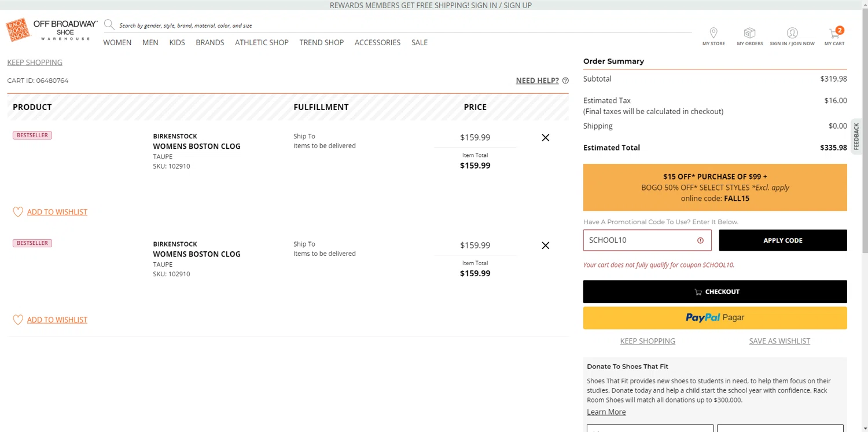The width and height of the screenshot is (868, 432).
Task: Open the ATHLETIC SHOP menu
Action: [x=262, y=42]
